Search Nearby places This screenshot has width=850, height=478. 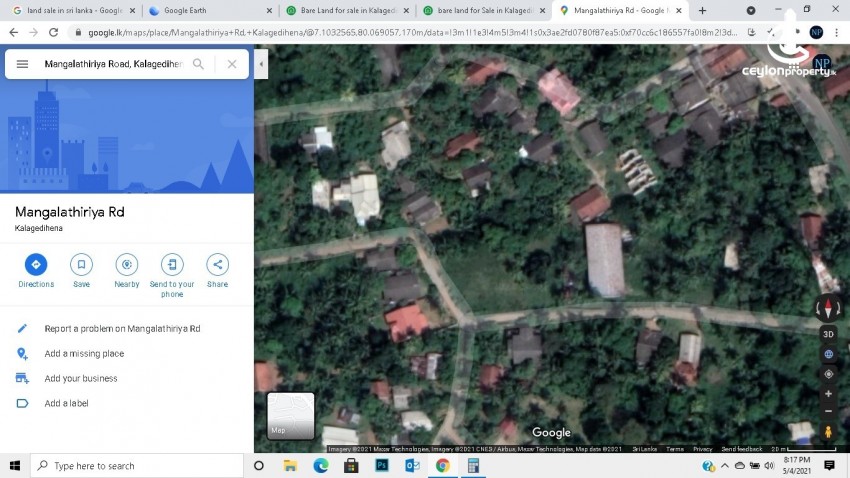pos(127,265)
